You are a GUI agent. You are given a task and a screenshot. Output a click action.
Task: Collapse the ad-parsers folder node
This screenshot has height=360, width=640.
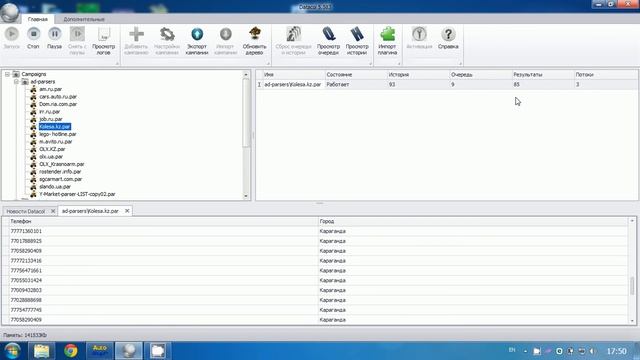pyautogui.click(x=16, y=82)
